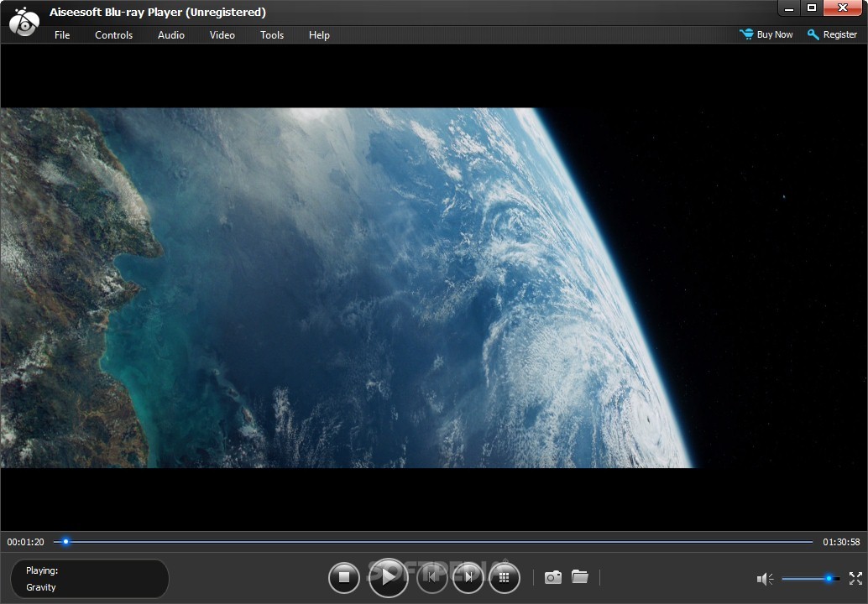The image size is (868, 604).
Task: Open the File menu
Action: pyautogui.click(x=62, y=35)
